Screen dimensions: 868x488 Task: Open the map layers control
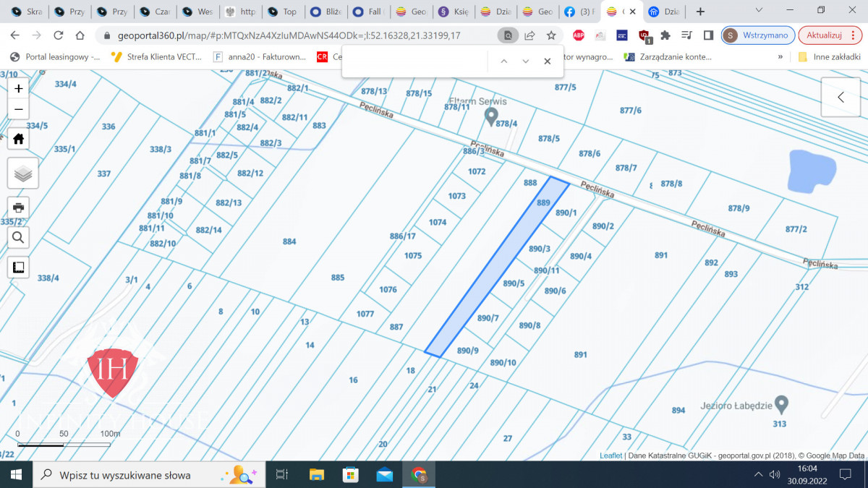[x=22, y=174]
